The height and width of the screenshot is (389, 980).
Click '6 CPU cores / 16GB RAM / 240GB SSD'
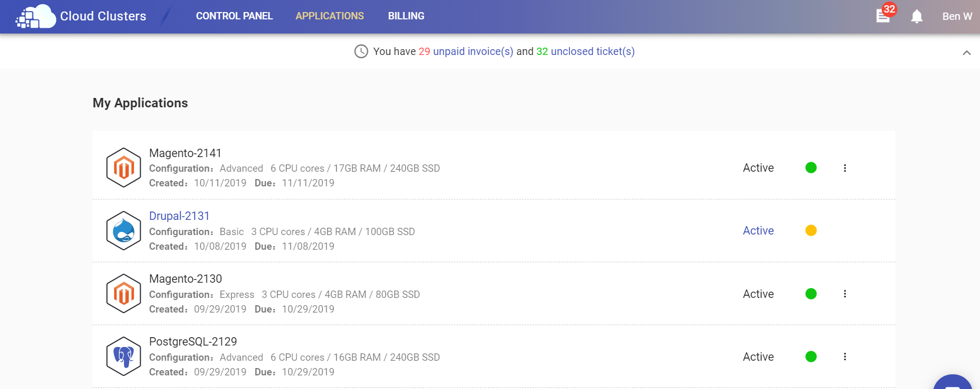(x=355, y=357)
